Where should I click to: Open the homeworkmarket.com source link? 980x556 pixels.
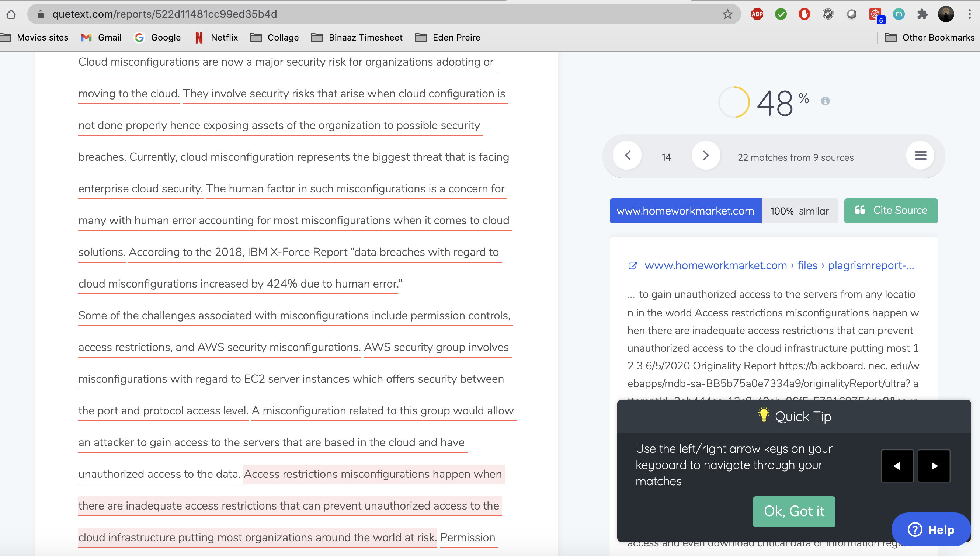(x=779, y=265)
